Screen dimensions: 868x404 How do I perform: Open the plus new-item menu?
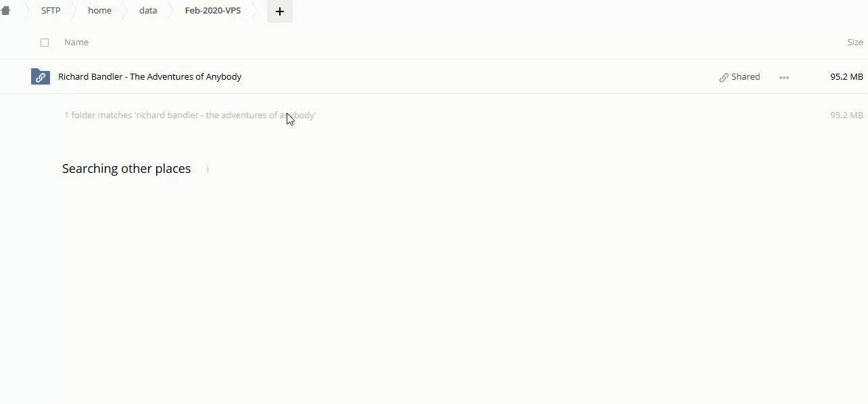tap(280, 11)
